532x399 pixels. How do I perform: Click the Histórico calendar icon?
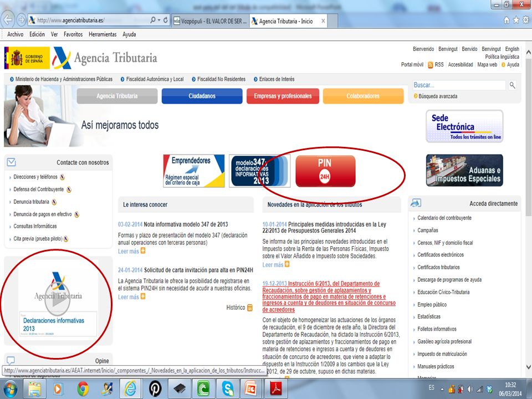(250, 308)
